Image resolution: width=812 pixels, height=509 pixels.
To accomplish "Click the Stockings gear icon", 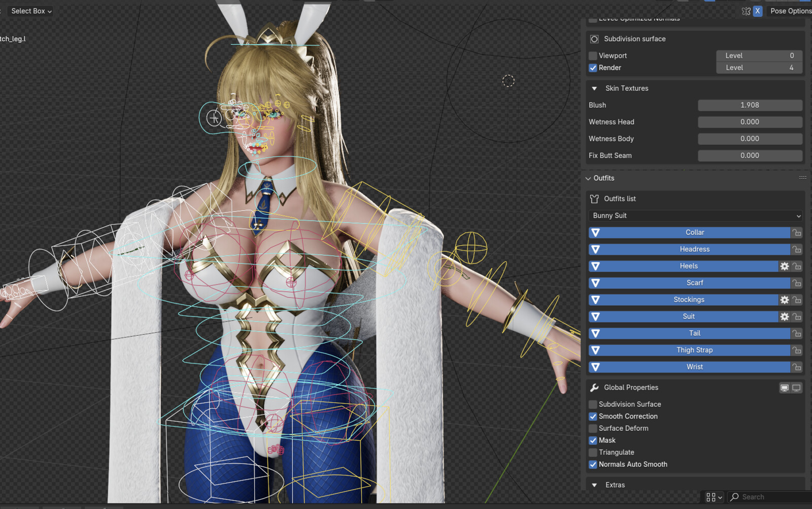I will coord(785,300).
